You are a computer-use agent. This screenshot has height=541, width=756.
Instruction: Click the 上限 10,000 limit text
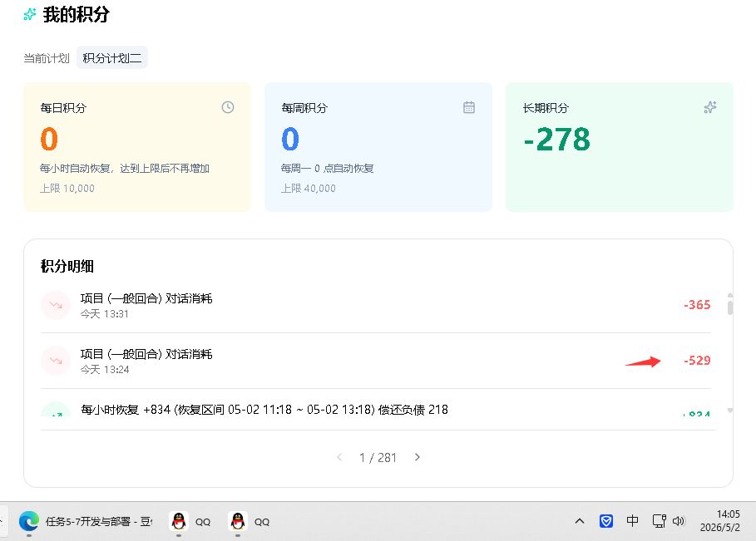pos(67,189)
